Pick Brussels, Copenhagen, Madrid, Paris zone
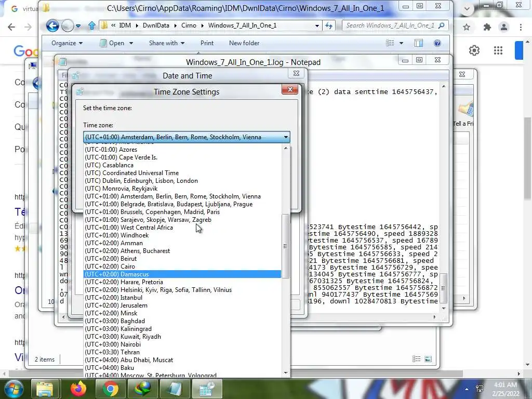Image resolution: width=532 pixels, height=399 pixels. 182,212
